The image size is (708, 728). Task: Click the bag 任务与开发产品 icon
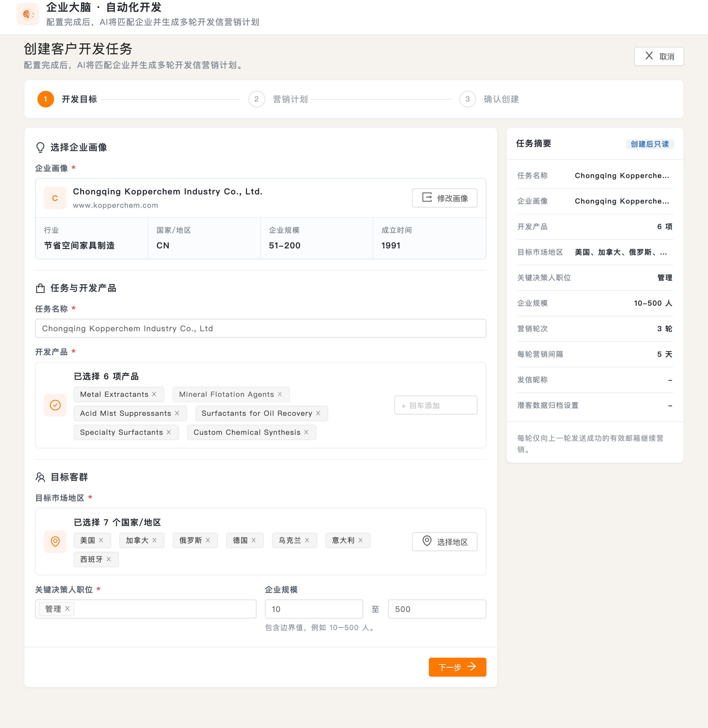click(x=40, y=288)
